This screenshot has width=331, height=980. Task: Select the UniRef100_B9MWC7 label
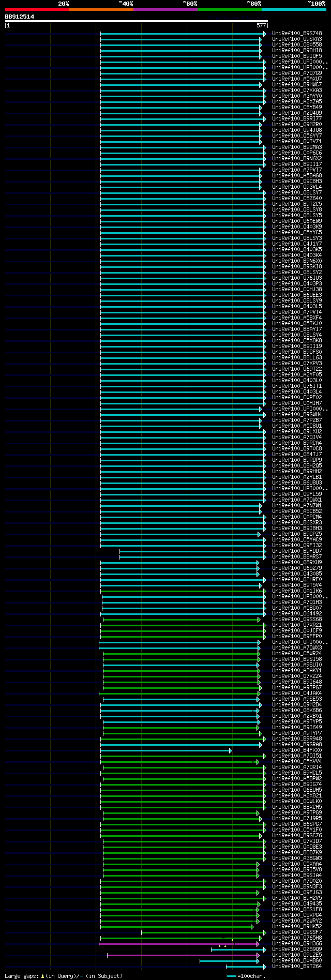[x=297, y=85]
